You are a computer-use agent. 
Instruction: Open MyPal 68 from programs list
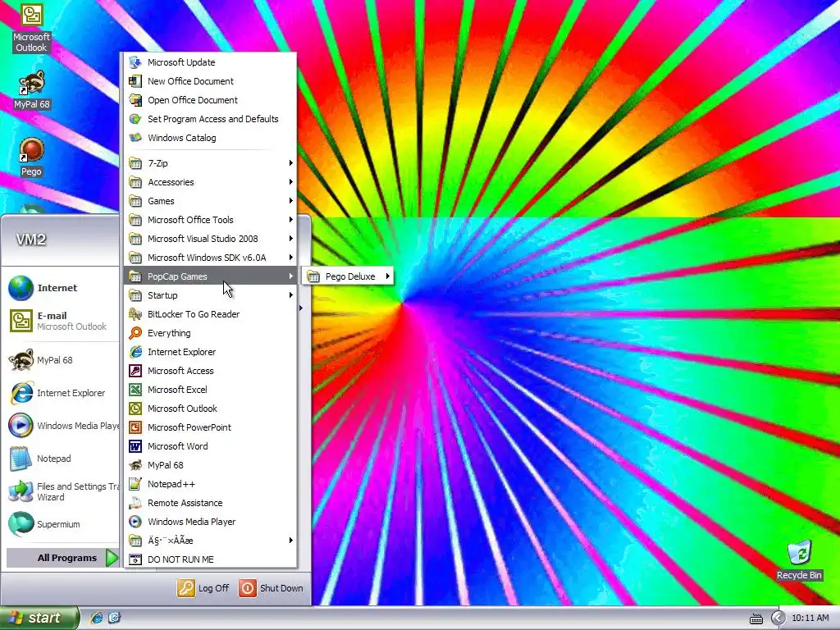click(209, 465)
